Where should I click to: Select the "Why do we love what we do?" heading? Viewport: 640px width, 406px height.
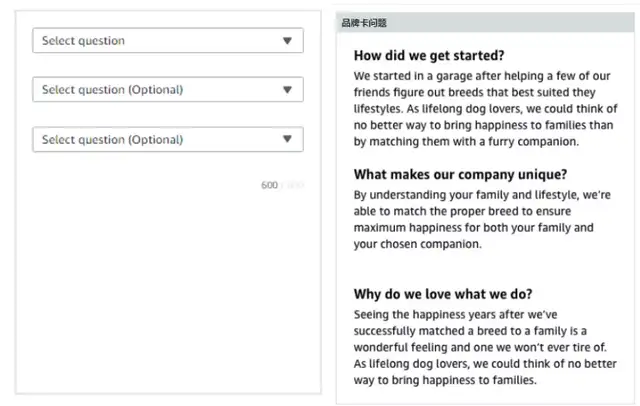coord(443,294)
